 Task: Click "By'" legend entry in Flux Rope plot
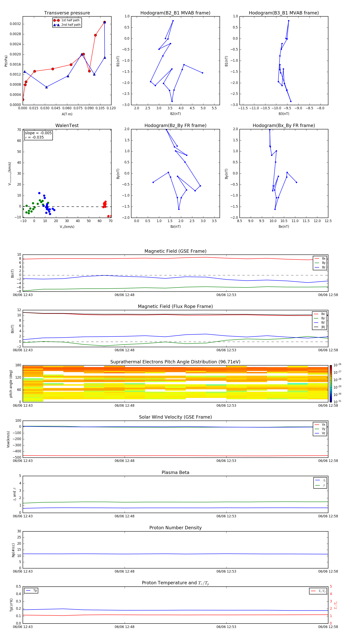coord(320,318)
